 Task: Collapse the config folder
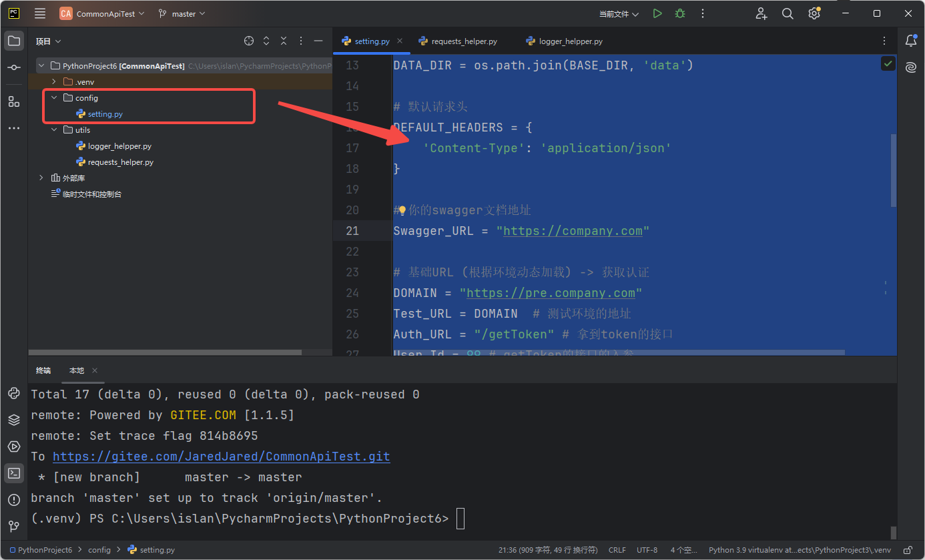[x=54, y=98]
